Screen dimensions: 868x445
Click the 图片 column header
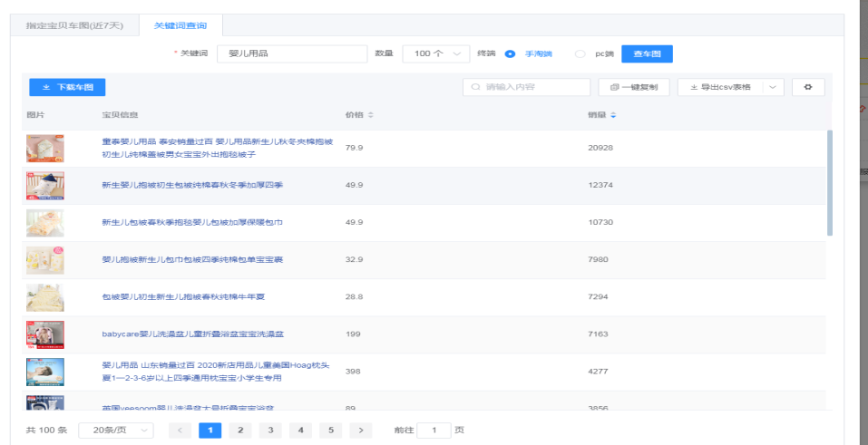(x=35, y=115)
